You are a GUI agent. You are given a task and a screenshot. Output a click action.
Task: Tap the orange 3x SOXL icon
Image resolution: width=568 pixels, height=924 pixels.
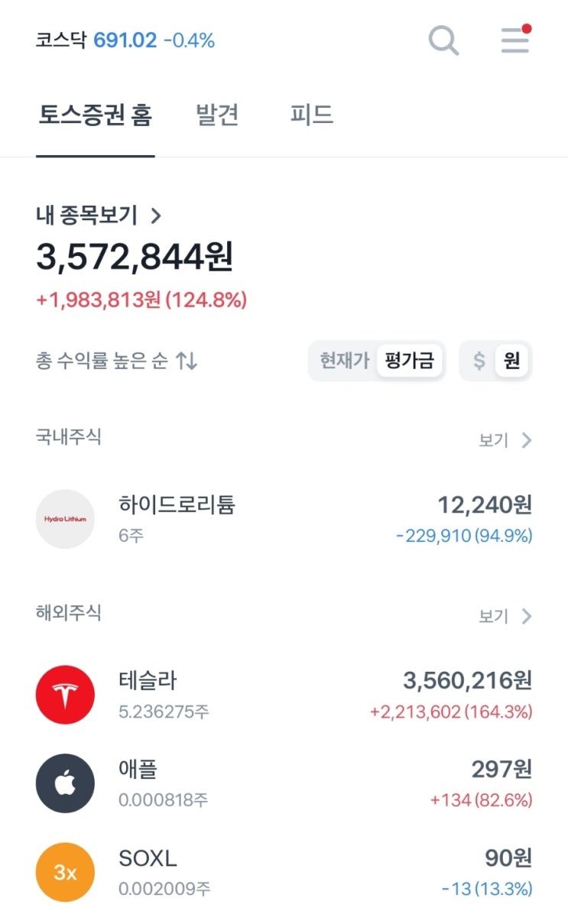tap(65, 872)
